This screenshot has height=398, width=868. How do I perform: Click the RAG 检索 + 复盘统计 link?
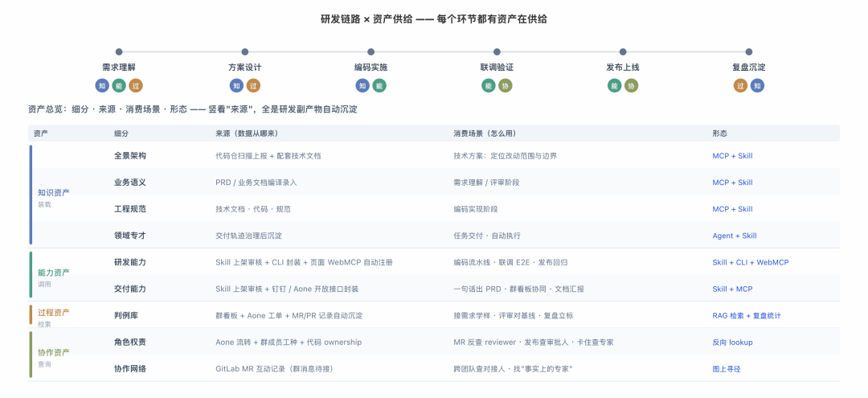click(747, 315)
